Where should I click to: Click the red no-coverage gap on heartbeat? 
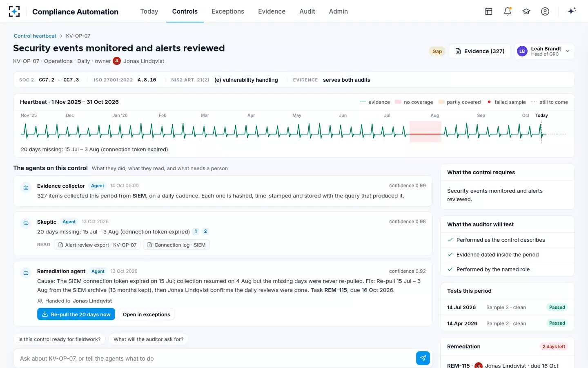click(x=425, y=132)
